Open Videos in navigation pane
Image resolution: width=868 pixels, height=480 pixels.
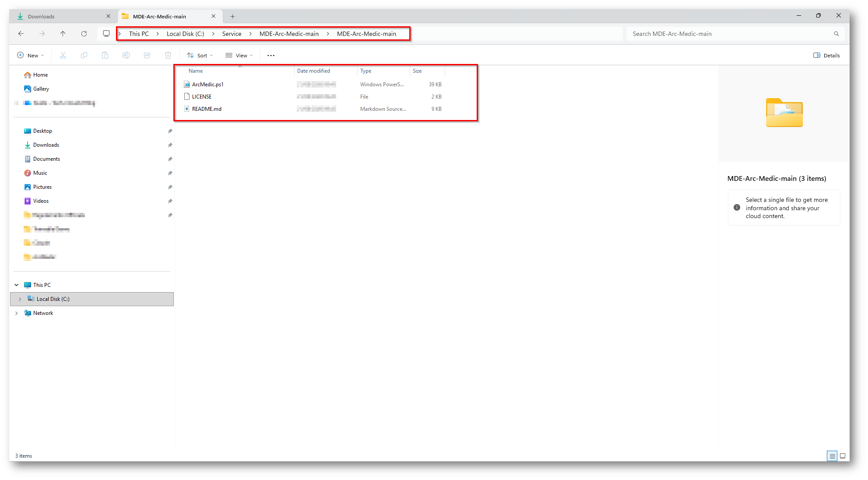36,201
